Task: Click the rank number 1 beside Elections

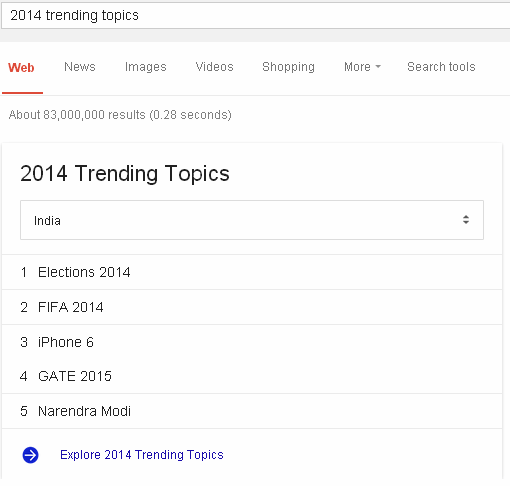Action: (x=24, y=272)
